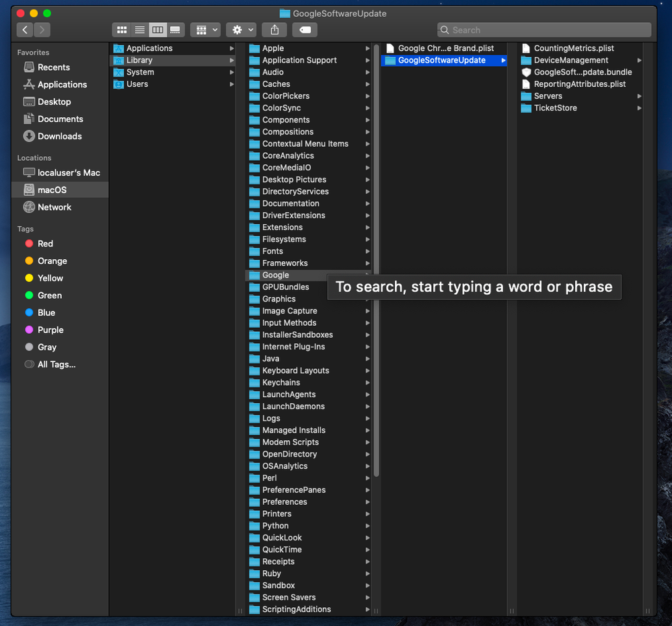Open the Action gear menu
The height and width of the screenshot is (626, 672).
point(241,30)
